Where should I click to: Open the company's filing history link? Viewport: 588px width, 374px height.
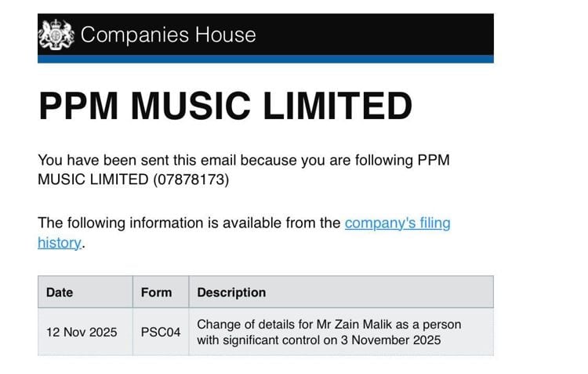tap(397, 223)
